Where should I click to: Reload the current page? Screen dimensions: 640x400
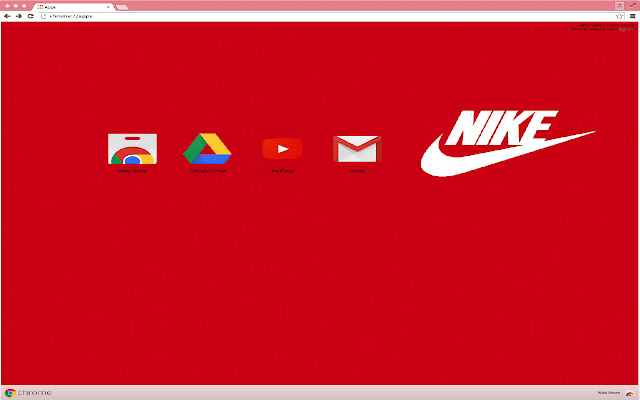[30, 16]
